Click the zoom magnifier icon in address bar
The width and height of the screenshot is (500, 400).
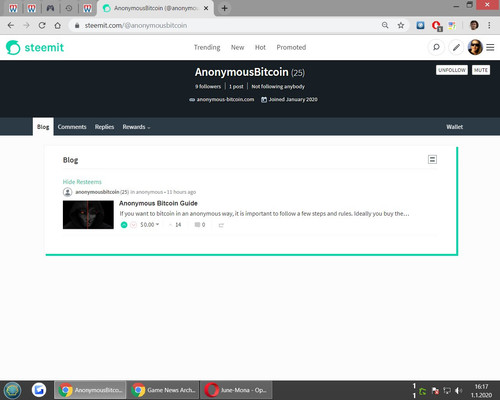tap(385, 25)
